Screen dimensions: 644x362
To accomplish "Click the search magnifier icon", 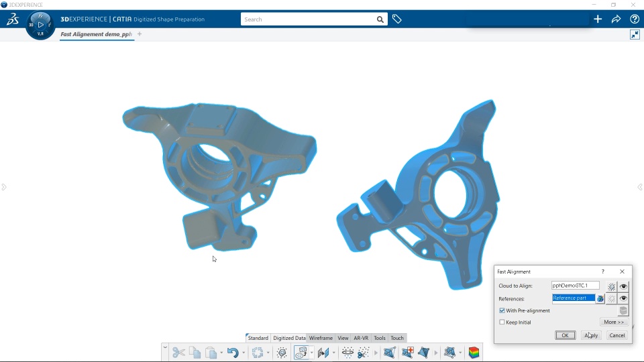I will point(380,19).
